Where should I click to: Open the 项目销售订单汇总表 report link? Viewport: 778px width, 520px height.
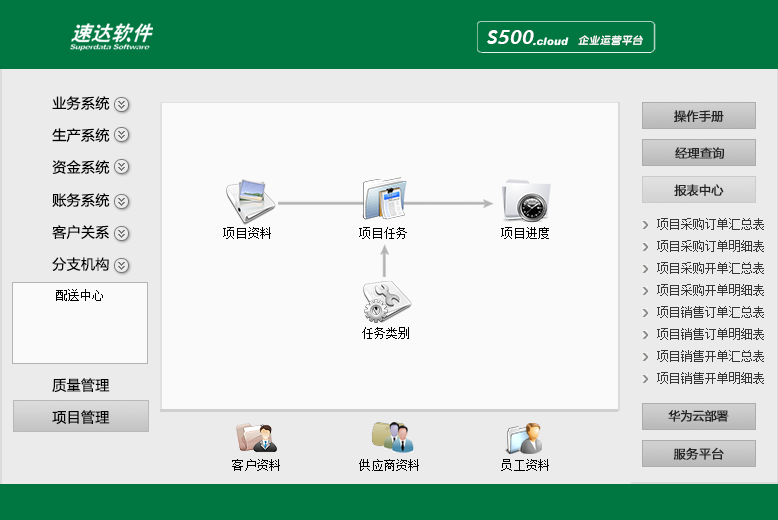pyautogui.click(x=710, y=312)
